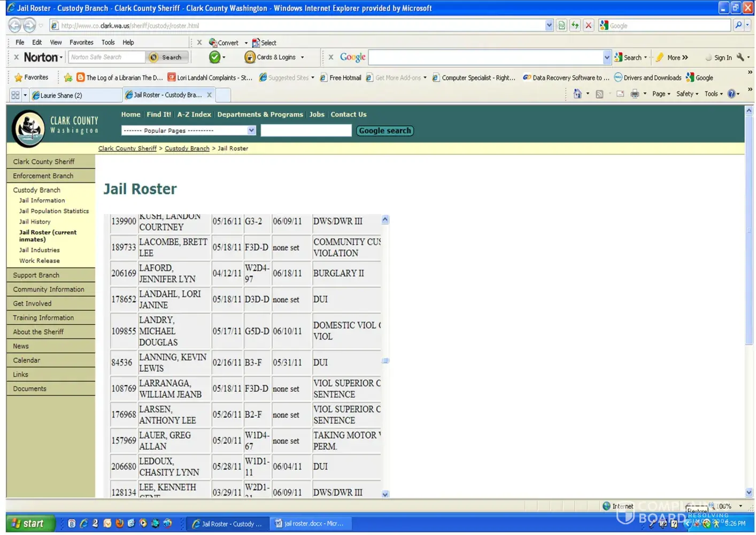
Task: Click the blue Help question mark icon
Action: 731,94
